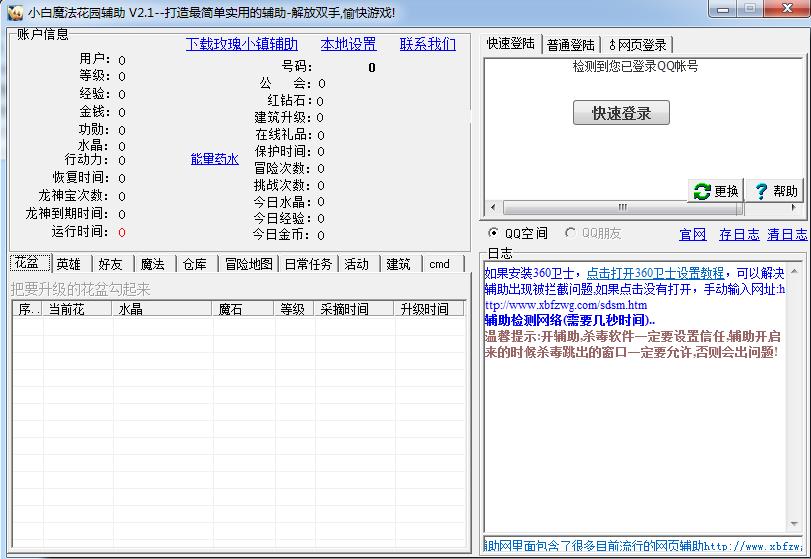Open the 冒险地图 tab
This screenshot has height=559, width=811.
coord(247,264)
